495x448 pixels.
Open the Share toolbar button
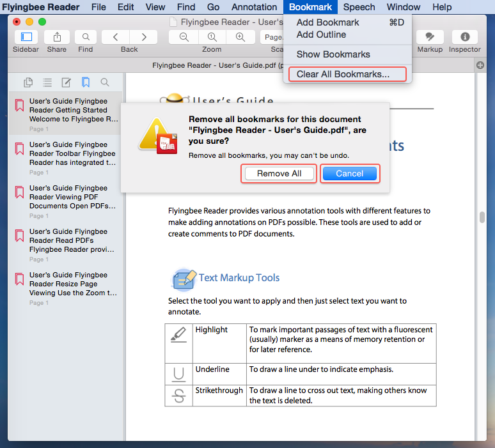57,37
